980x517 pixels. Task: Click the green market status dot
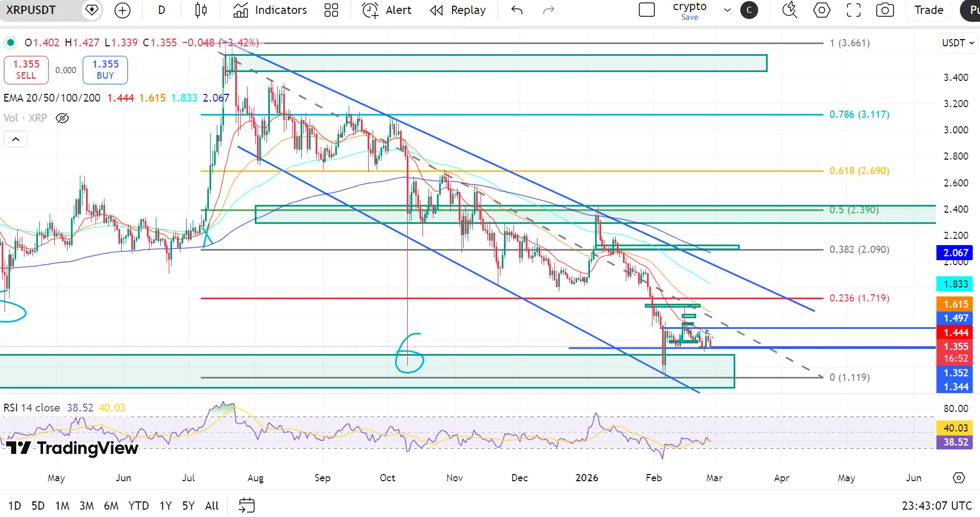pos(10,42)
